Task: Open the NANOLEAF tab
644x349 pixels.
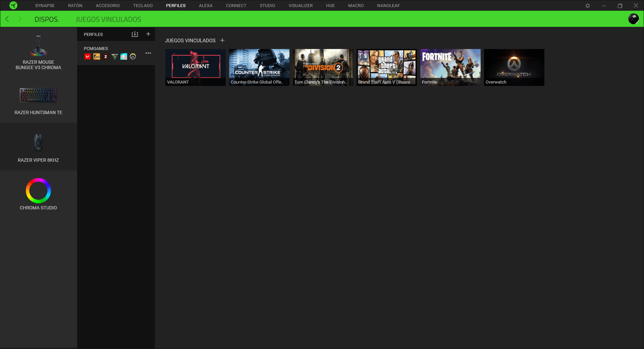Action: [x=388, y=5]
